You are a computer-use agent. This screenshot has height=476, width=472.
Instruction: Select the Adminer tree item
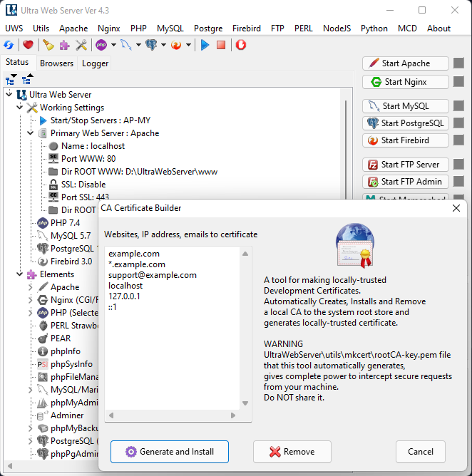[x=67, y=415]
